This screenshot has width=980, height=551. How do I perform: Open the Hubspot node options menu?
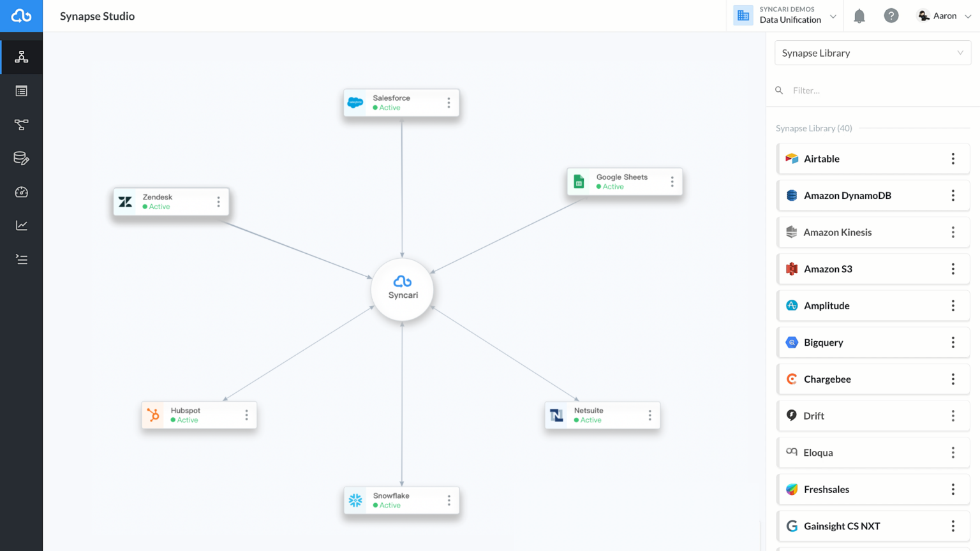(246, 415)
